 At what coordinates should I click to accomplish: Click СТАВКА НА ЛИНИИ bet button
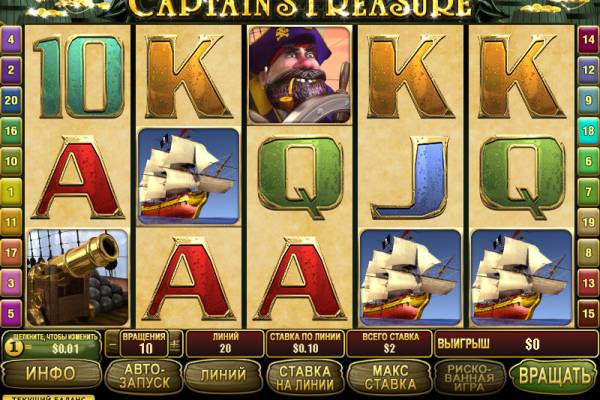(x=305, y=377)
